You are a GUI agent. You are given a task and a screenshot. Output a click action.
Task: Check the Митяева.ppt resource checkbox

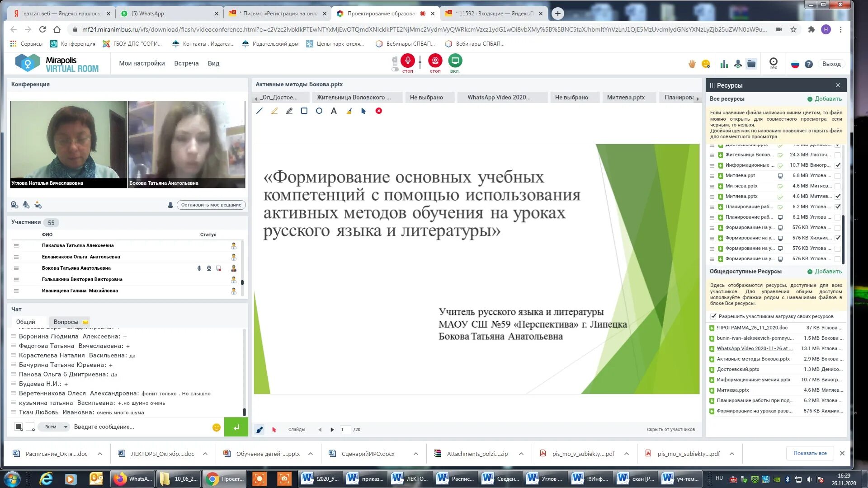838,176
